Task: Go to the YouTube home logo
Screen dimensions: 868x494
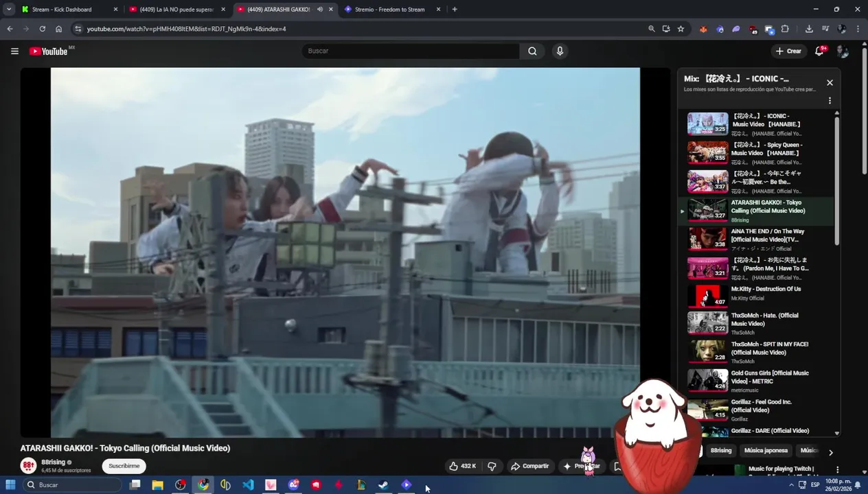Action: (x=49, y=51)
